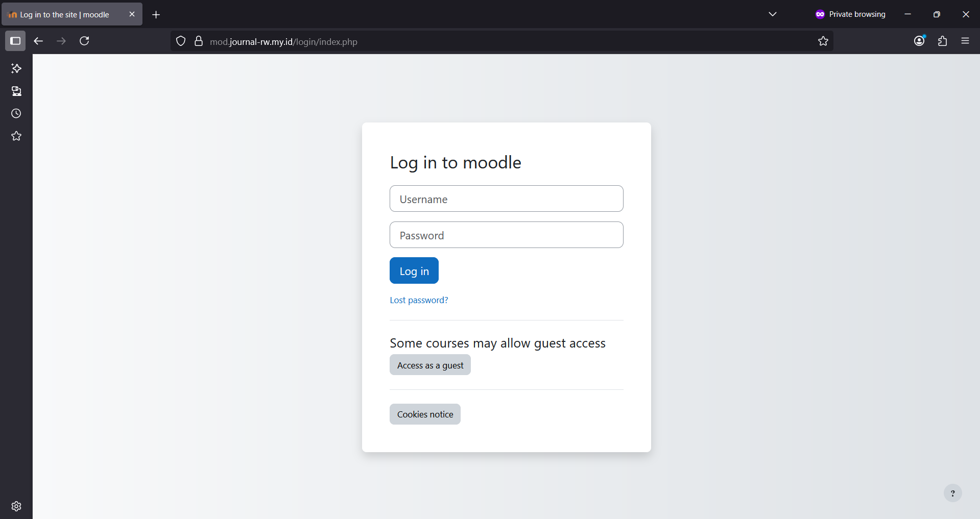Viewport: 980px width, 519px height.
Task: Toggle the browser sidebar panel button
Action: [x=15, y=41]
